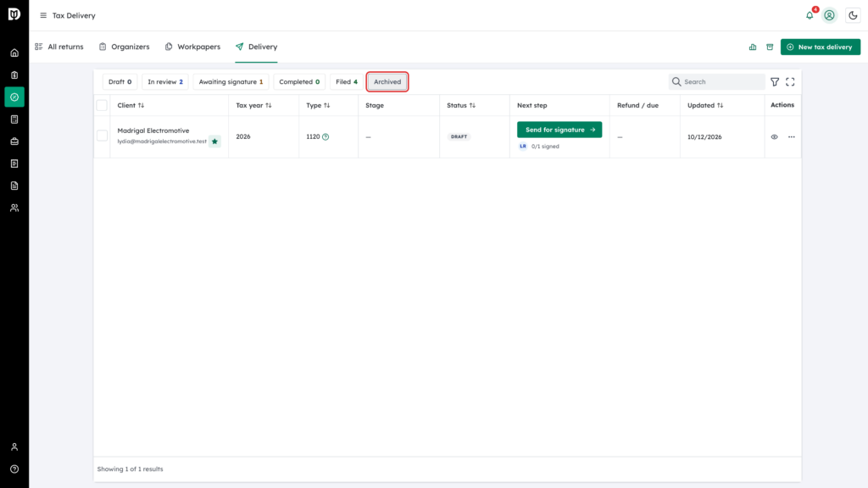Select the Archived filter chip
This screenshot has width=868, height=488.
[x=387, y=82]
